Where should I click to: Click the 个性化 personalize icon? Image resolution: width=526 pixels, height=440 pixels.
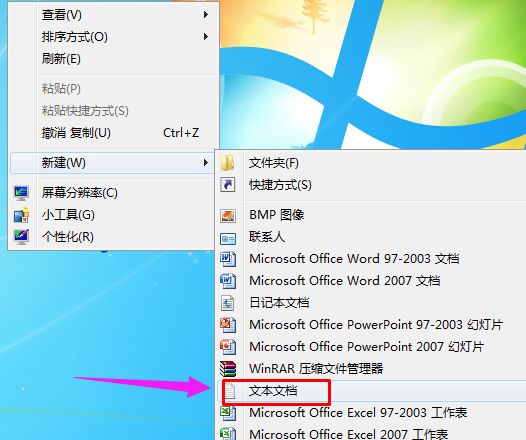(21, 237)
